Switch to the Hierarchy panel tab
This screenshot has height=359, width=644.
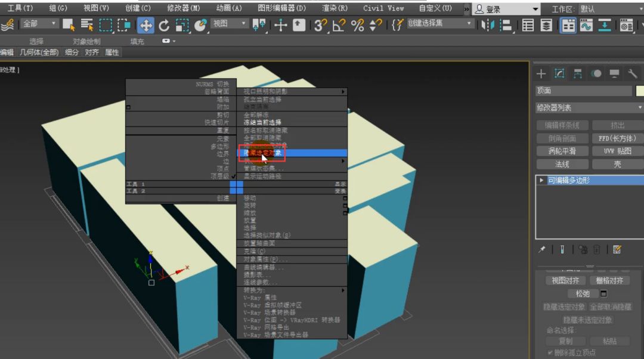[x=578, y=74]
